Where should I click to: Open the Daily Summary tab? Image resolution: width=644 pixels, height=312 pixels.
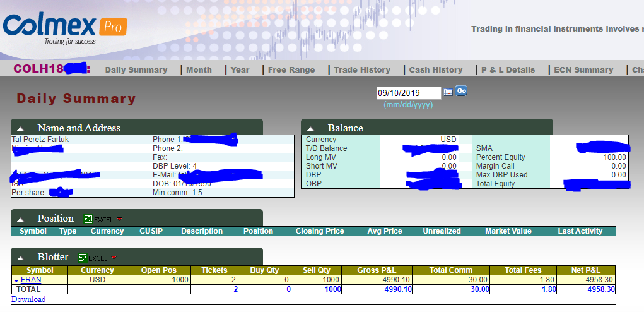[136, 70]
